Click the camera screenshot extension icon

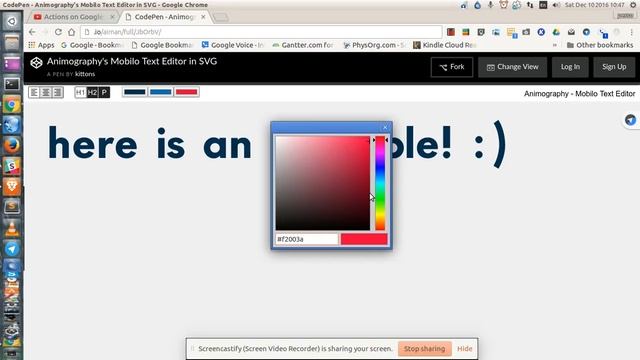[526, 32]
